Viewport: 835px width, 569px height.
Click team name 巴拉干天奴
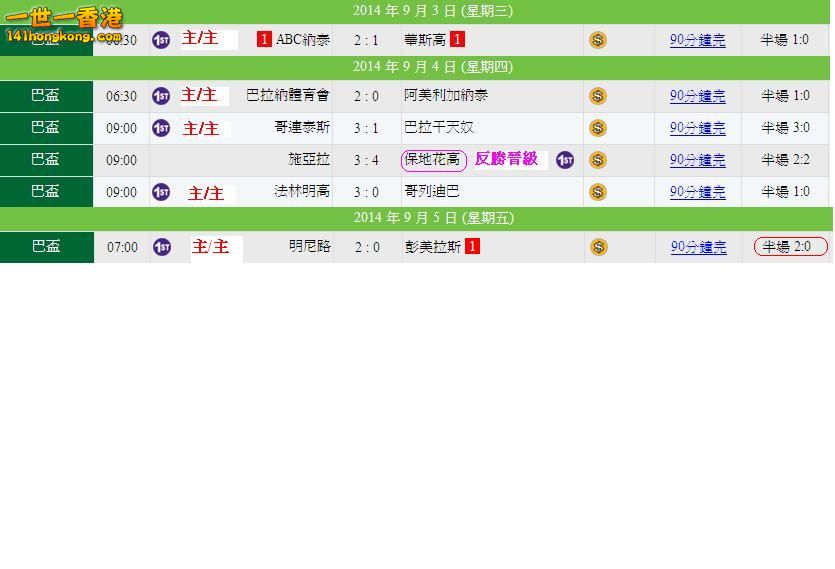coord(439,128)
